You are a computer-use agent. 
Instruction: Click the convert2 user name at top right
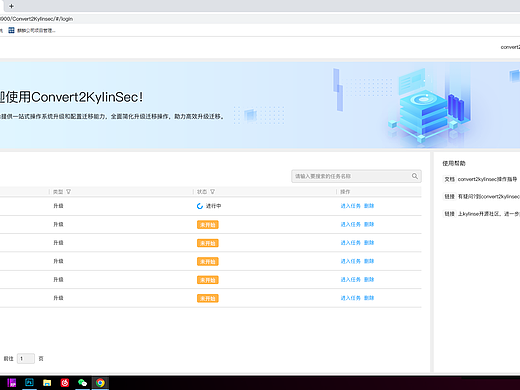[510, 47]
